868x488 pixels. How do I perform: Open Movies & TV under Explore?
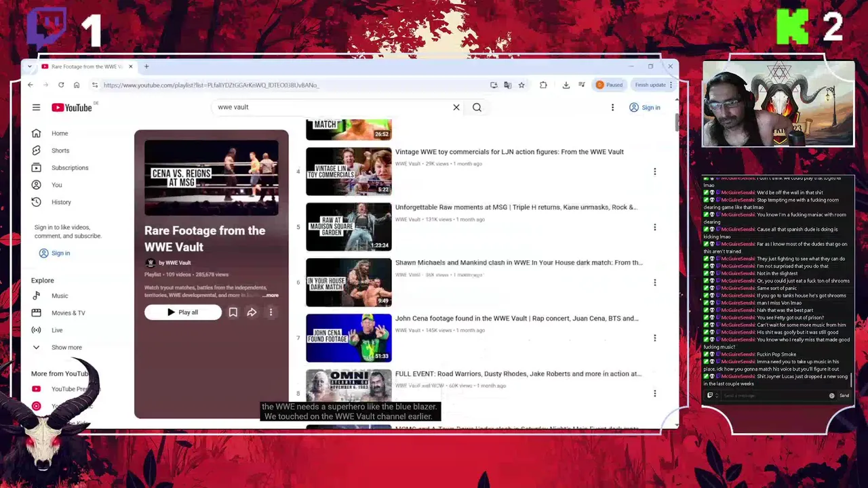point(68,313)
